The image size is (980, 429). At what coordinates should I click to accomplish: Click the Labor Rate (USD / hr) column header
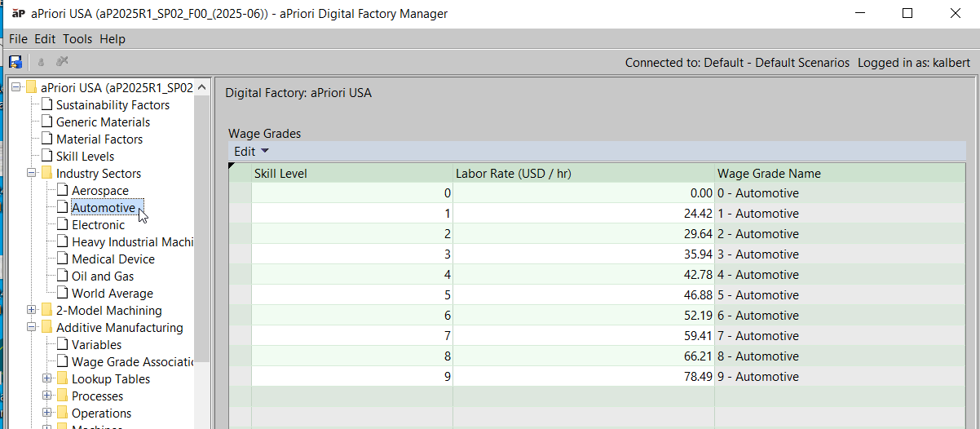click(584, 173)
